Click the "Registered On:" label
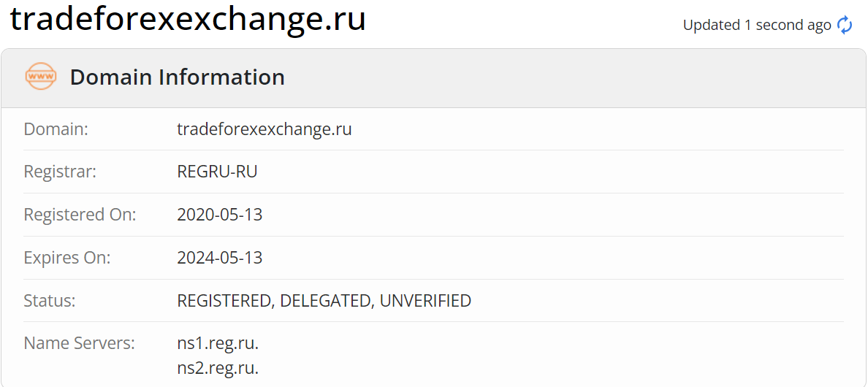This screenshot has width=868, height=387. point(80,215)
